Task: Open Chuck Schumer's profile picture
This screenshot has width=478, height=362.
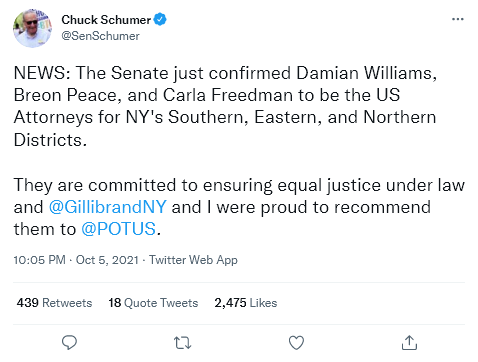Action: coord(33,28)
